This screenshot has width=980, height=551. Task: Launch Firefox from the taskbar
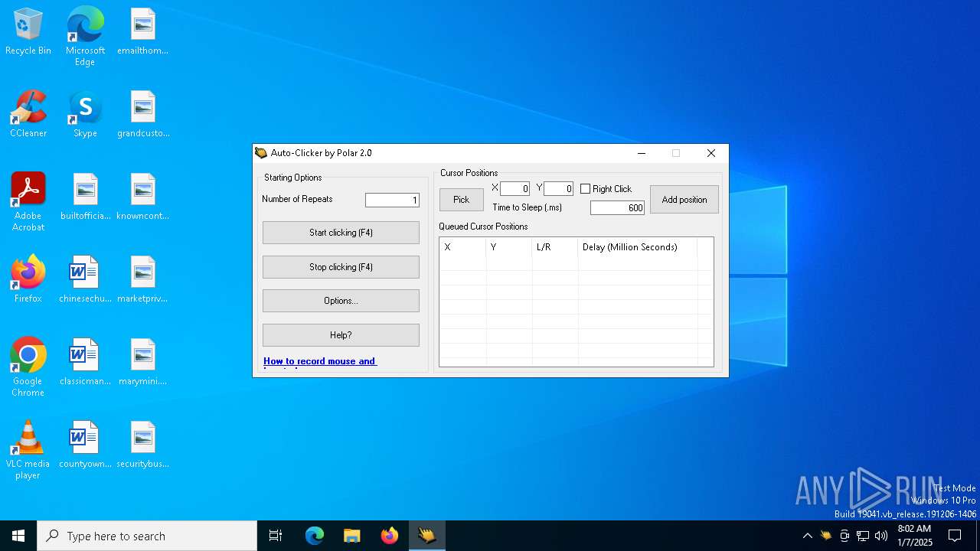point(390,536)
